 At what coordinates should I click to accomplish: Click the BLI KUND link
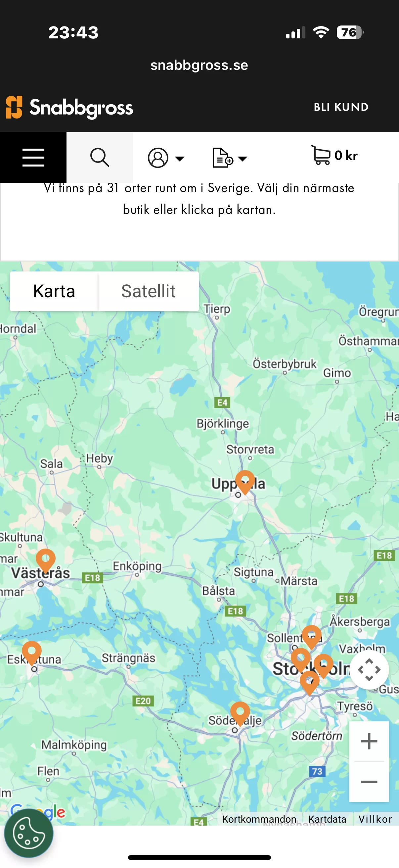click(341, 107)
